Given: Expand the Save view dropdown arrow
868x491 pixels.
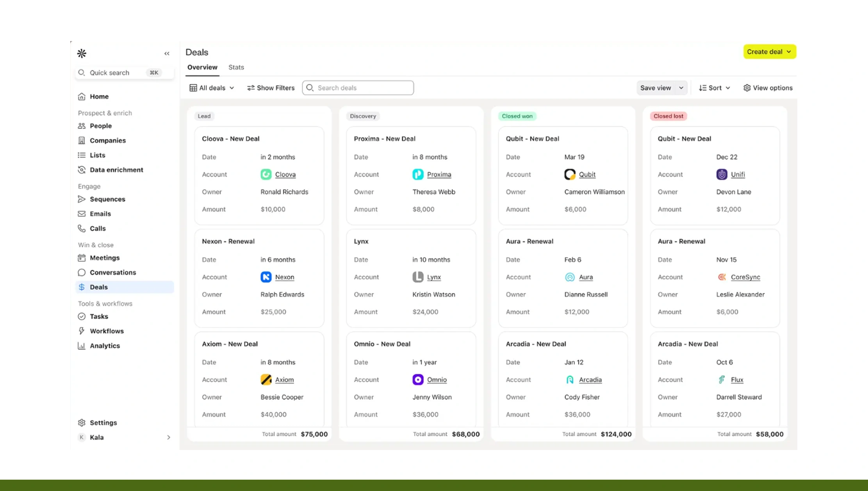Looking at the screenshot, I should (x=681, y=87).
